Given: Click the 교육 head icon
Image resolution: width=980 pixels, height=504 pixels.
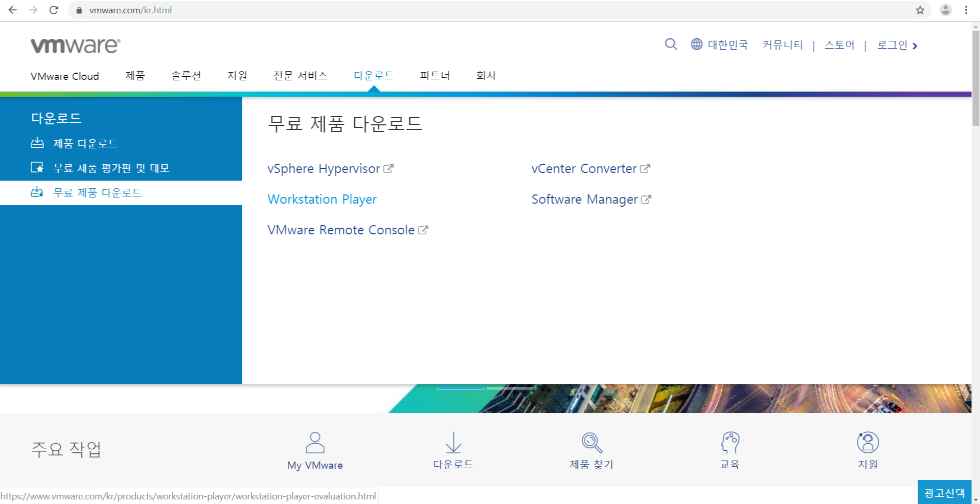Looking at the screenshot, I should pyautogui.click(x=730, y=443).
